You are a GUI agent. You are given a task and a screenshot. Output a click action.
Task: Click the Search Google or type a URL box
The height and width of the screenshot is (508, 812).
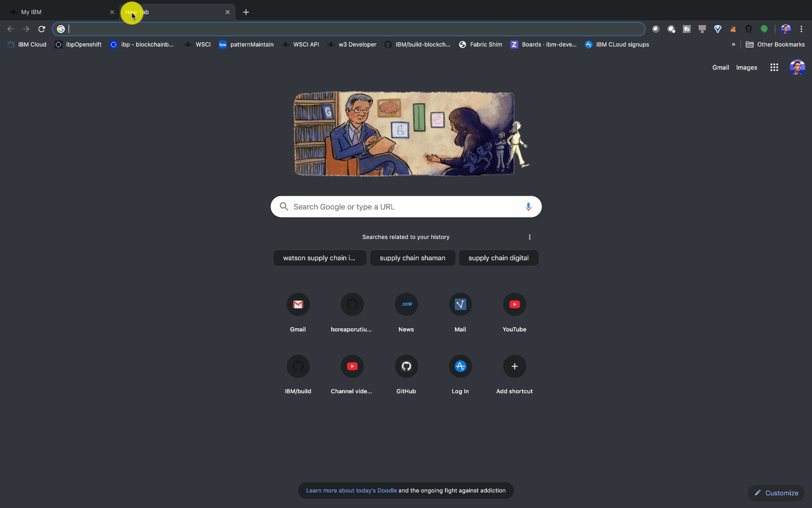point(406,207)
